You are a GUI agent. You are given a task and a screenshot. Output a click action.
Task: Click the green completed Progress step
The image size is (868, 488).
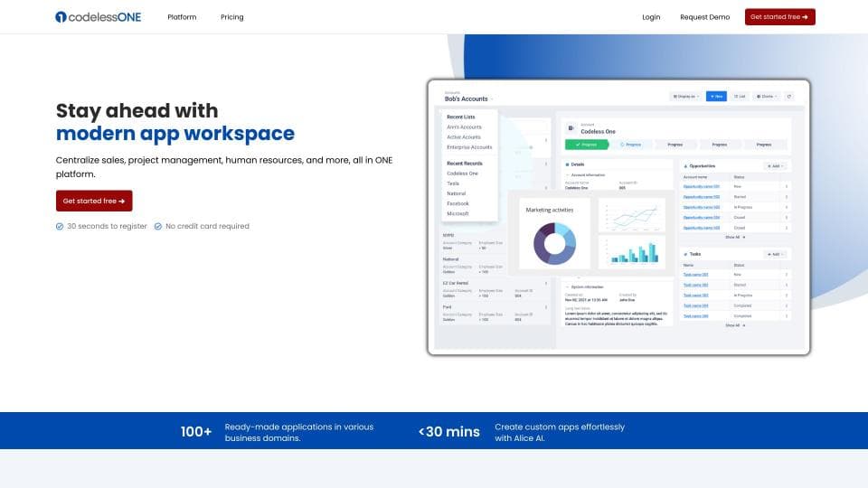coord(586,145)
